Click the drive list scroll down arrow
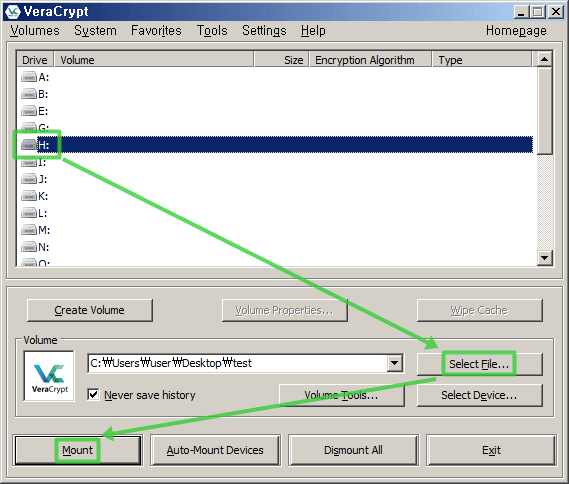The width and height of the screenshot is (569, 484). click(x=544, y=258)
